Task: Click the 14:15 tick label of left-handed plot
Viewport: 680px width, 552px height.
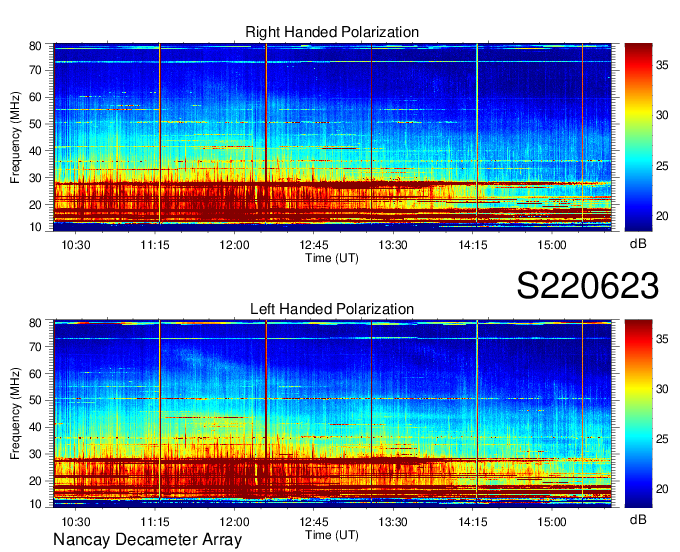Action: click(473, 522)
